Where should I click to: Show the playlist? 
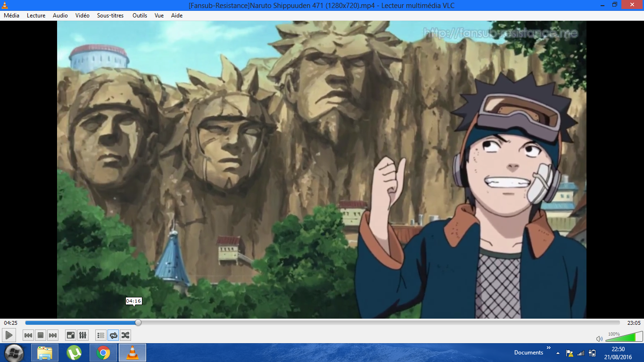(x=100, y=335)
